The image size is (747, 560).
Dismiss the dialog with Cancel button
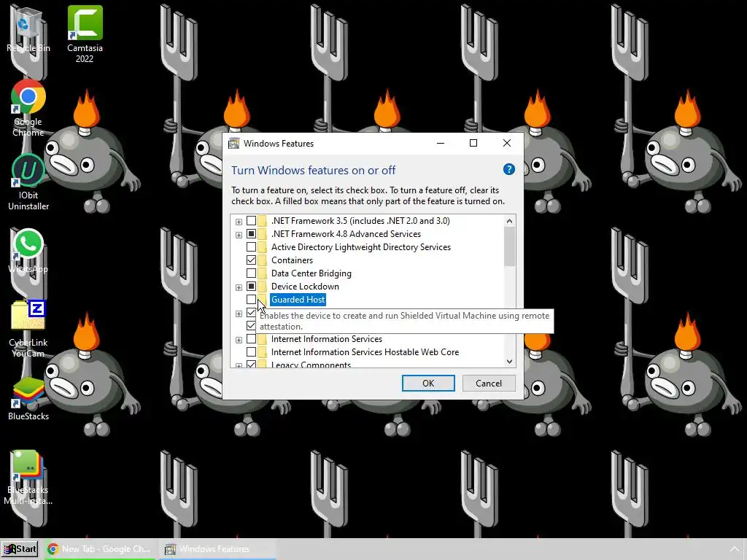click(488, 384)
